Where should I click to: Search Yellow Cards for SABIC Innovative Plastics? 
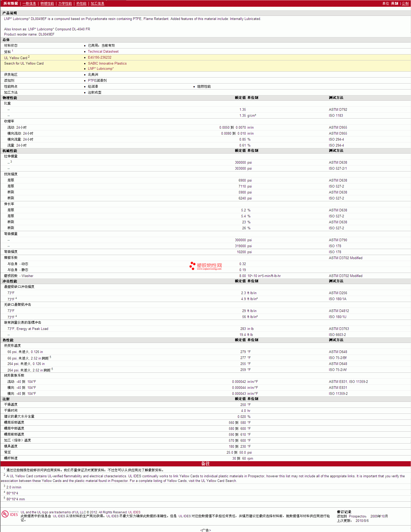point(107,64)
